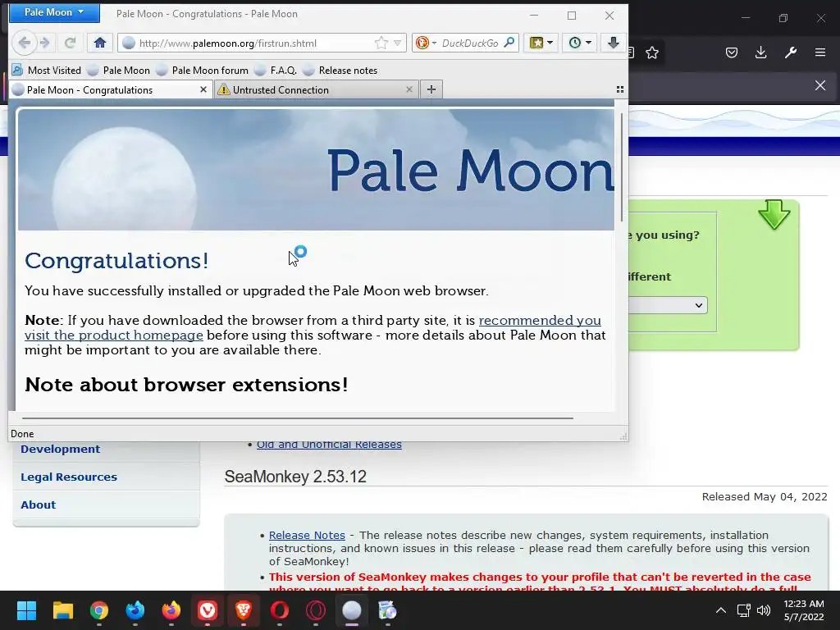The image size is (840, 630).
Task: Open Firefox from taskbar
Action: coord(171,610)
